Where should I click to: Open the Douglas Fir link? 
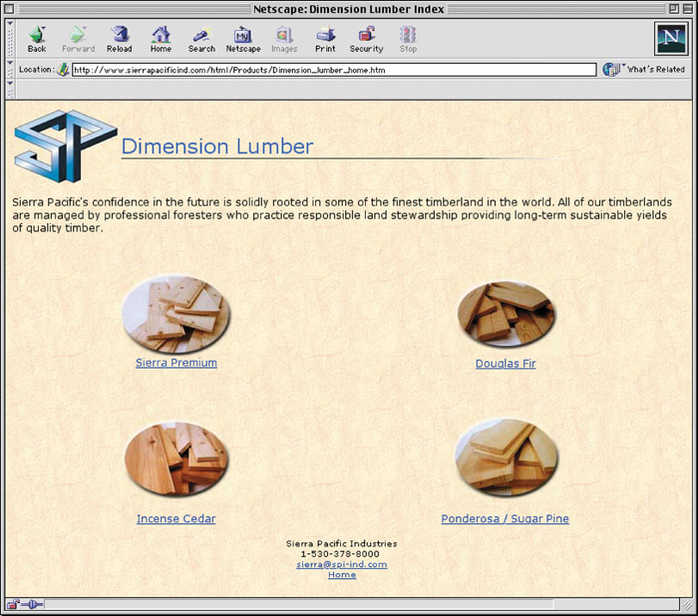point(506,364)
